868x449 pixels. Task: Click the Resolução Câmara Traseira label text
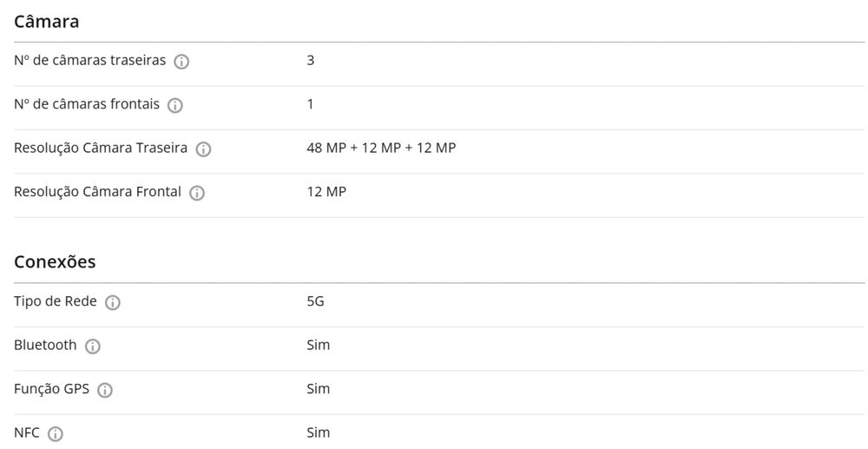[x=101, y=148]
